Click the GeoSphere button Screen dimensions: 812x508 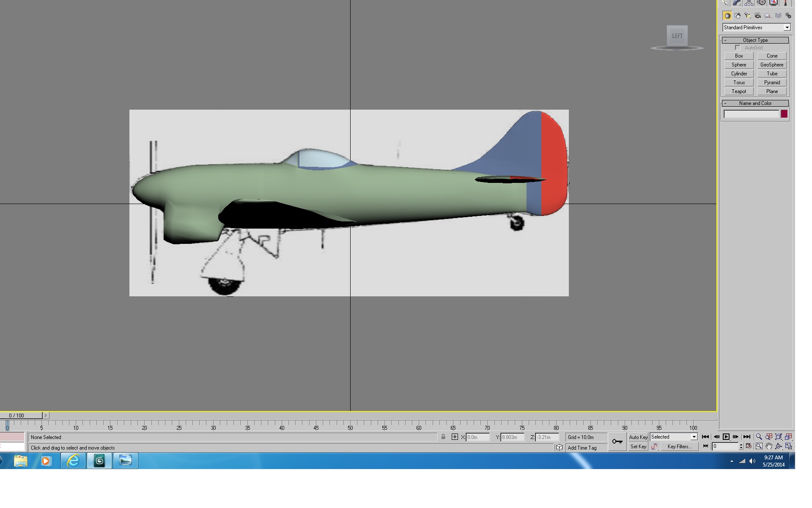(772, 65)
